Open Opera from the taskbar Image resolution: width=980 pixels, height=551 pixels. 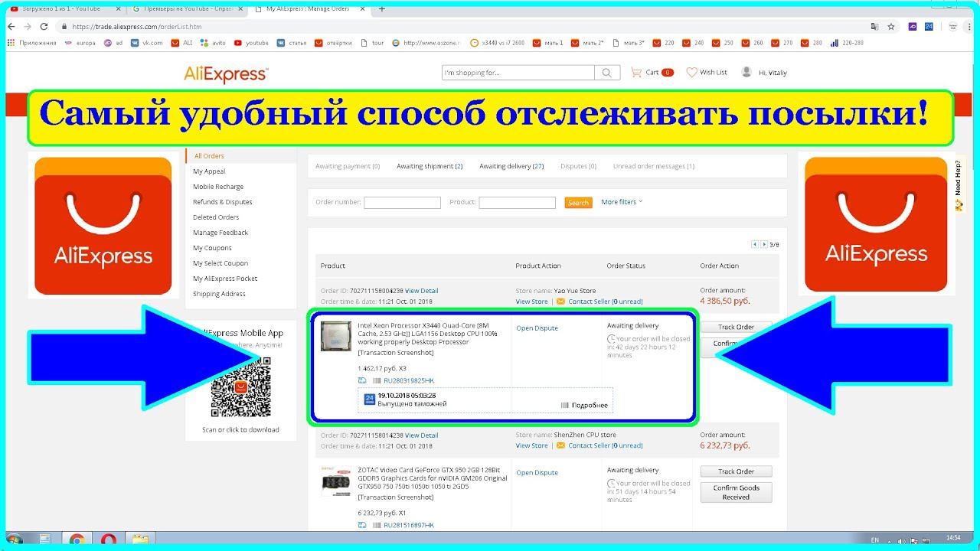[x=108, y=540]
